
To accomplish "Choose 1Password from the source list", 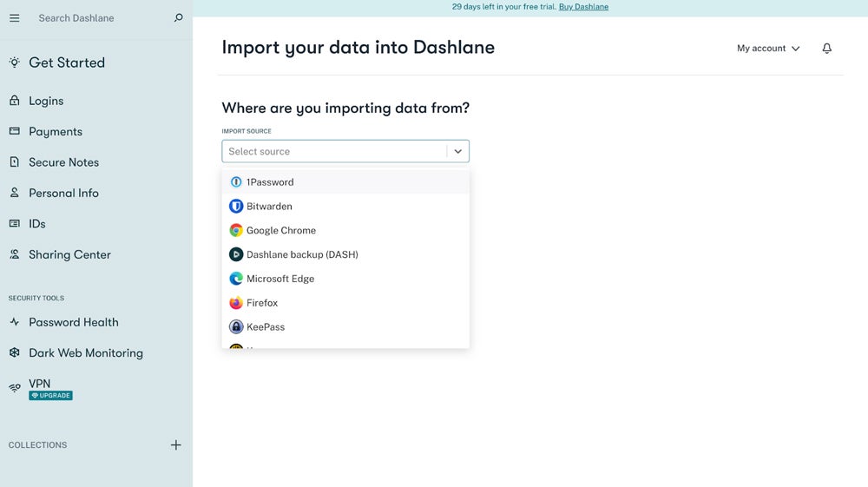I will [270, 182].
